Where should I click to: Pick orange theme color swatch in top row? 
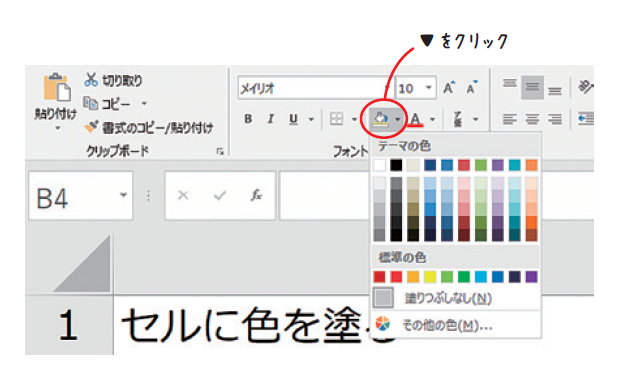coord(532,165)
